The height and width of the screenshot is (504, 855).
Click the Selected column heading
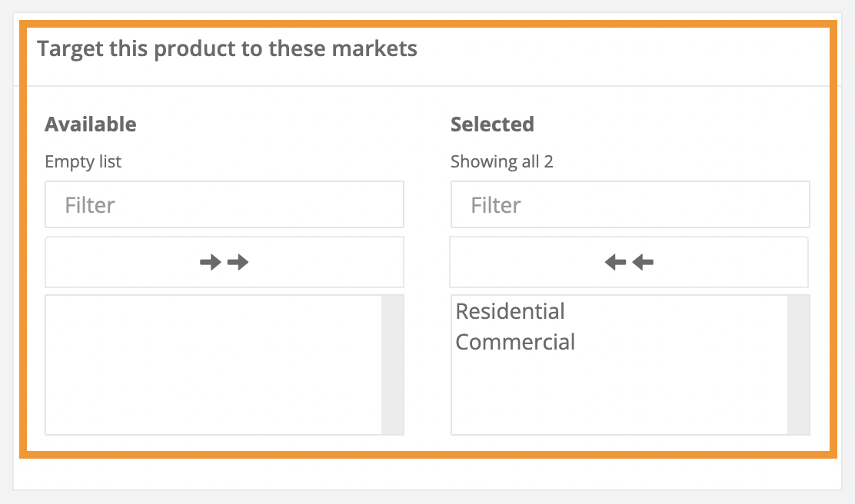tap(492, 124)
